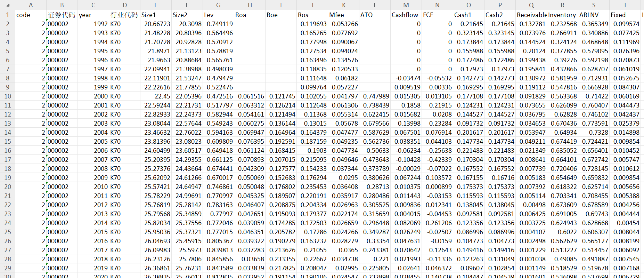Pick the "ARLNV" header cell

point(594,15)
